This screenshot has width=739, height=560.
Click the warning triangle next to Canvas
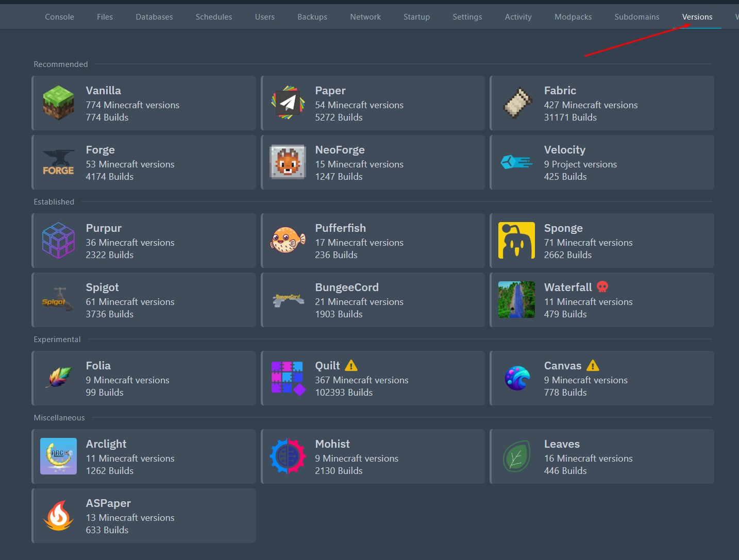tap(593, 366)
